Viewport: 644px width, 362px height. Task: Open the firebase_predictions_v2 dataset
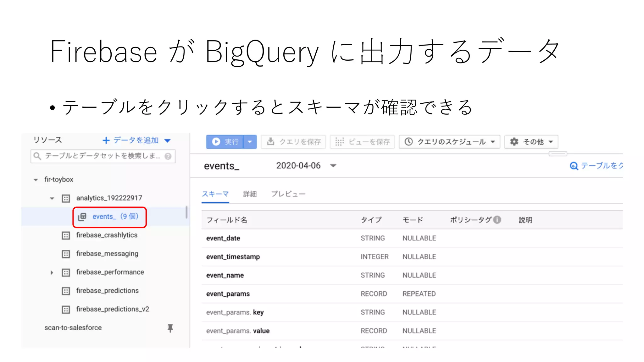(x=113, y=309)
